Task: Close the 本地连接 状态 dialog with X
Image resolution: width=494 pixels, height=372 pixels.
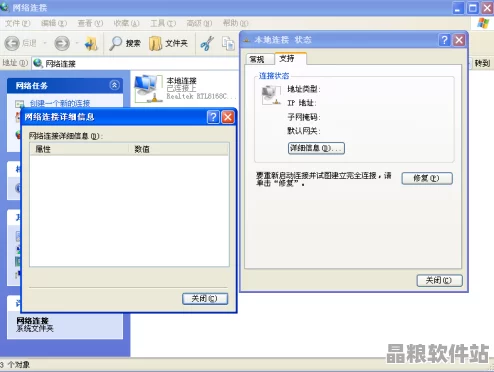Action: [x=459, y=40]
